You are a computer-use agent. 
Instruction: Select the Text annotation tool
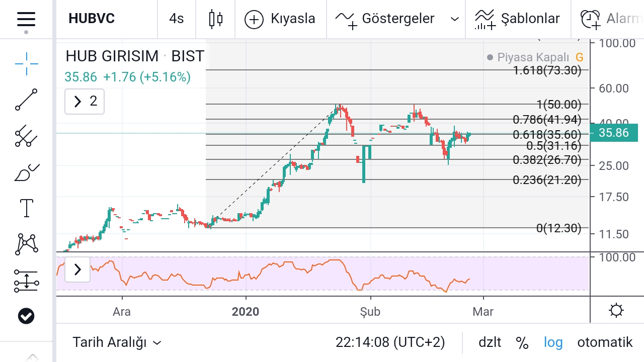pyautogui.click(x=26, y=208)
